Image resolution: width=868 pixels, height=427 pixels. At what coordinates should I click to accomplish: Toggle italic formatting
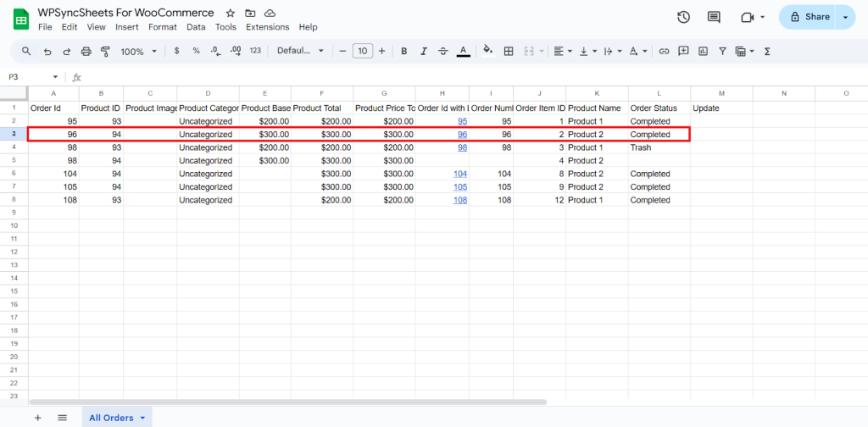click(424, 51)
